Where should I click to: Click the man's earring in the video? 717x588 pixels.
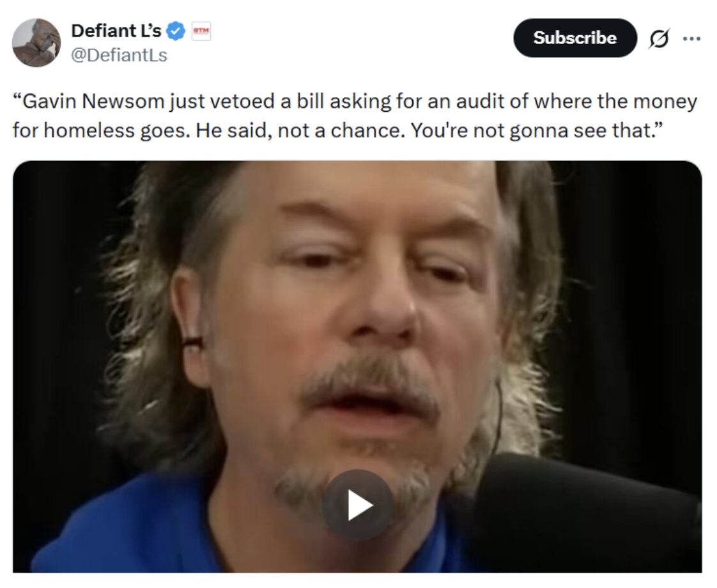(x=192, y=341)
